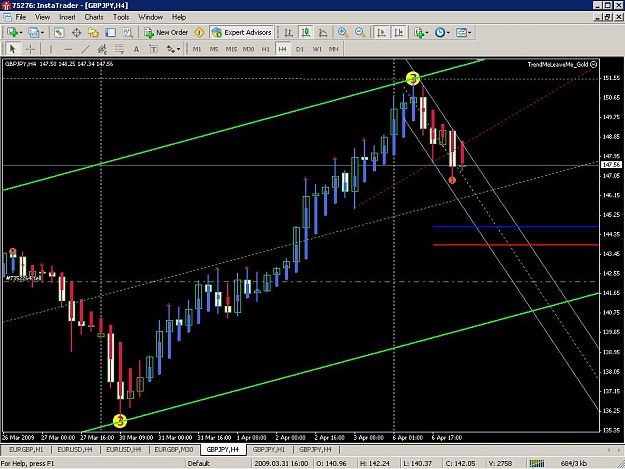The image size is (625, 469).
Task: Switch to the M30 timeframe
Action: (x=249, y=49)
